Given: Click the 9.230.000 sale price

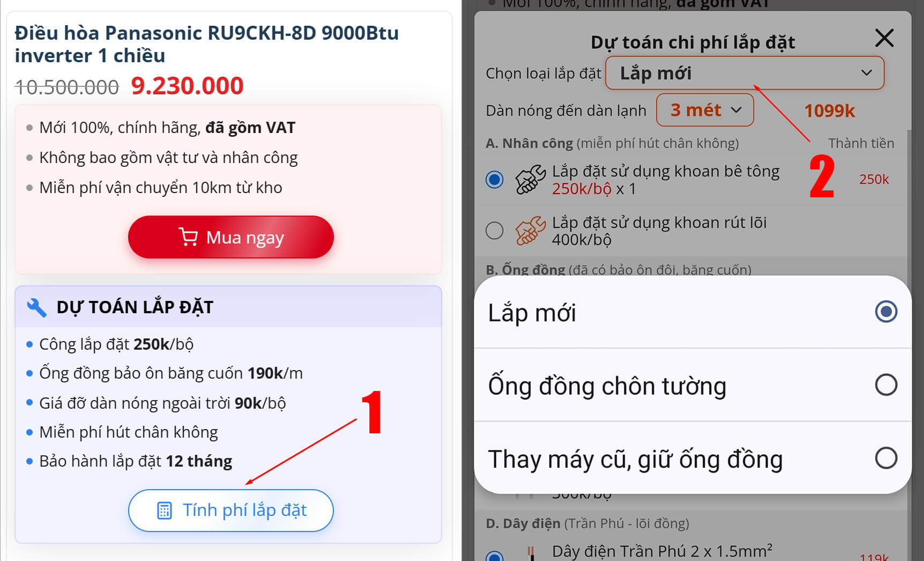Looking at the screenshot, I should (187, 86).
